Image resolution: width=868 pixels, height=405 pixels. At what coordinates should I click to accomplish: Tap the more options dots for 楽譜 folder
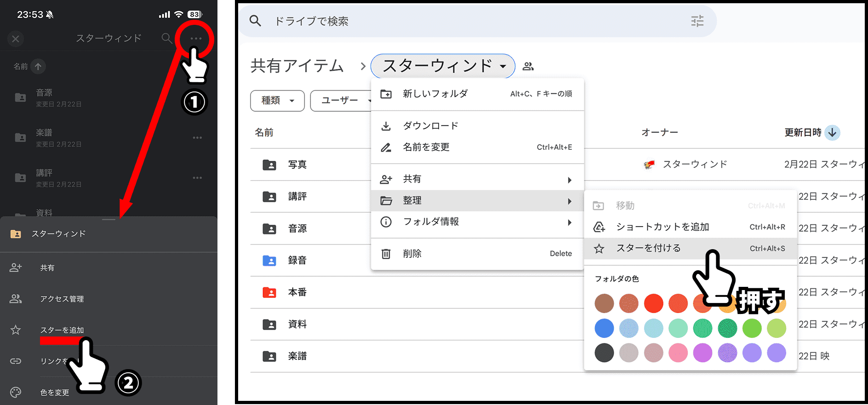(197, 138)
